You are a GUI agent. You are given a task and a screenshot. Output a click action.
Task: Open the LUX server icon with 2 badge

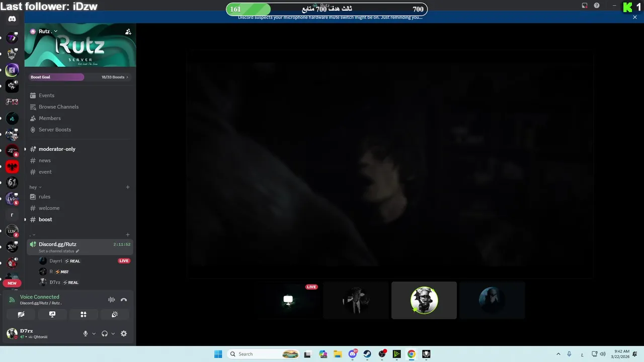point(12,231)
